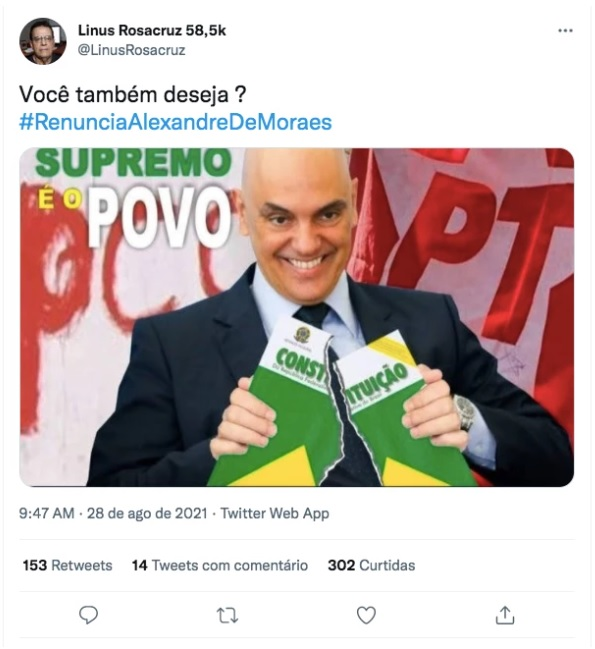Click the display name Linus Rosacruz 58,5k

[x=152, y=30]
